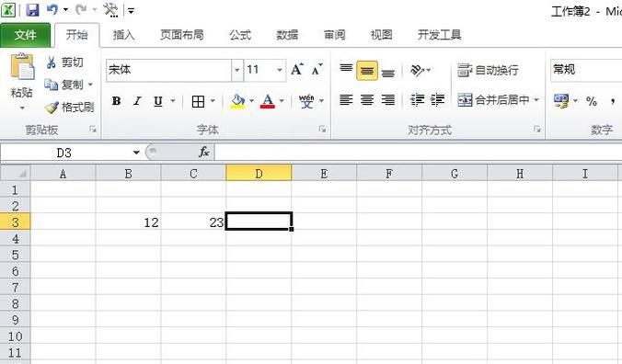Open the font (字体) group dialog launcher
The image size is (622, 364).
[x=323, y=129]
